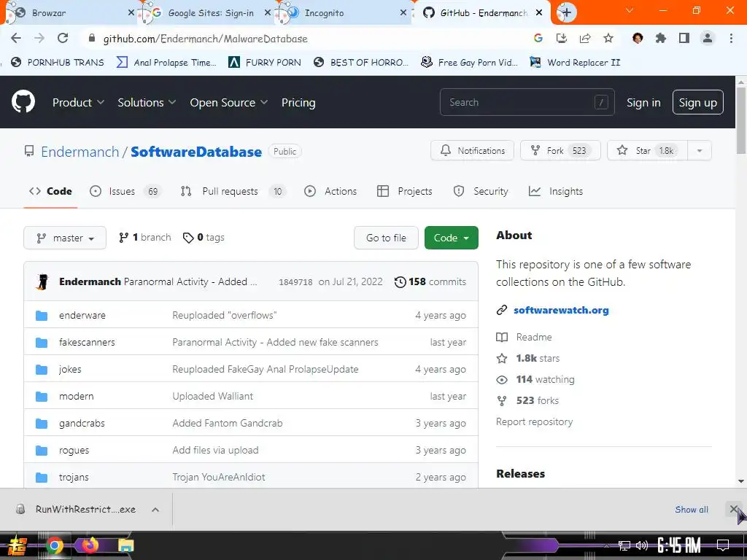
Task: Open the gandcrabs folder
Action: pos(82,423)
